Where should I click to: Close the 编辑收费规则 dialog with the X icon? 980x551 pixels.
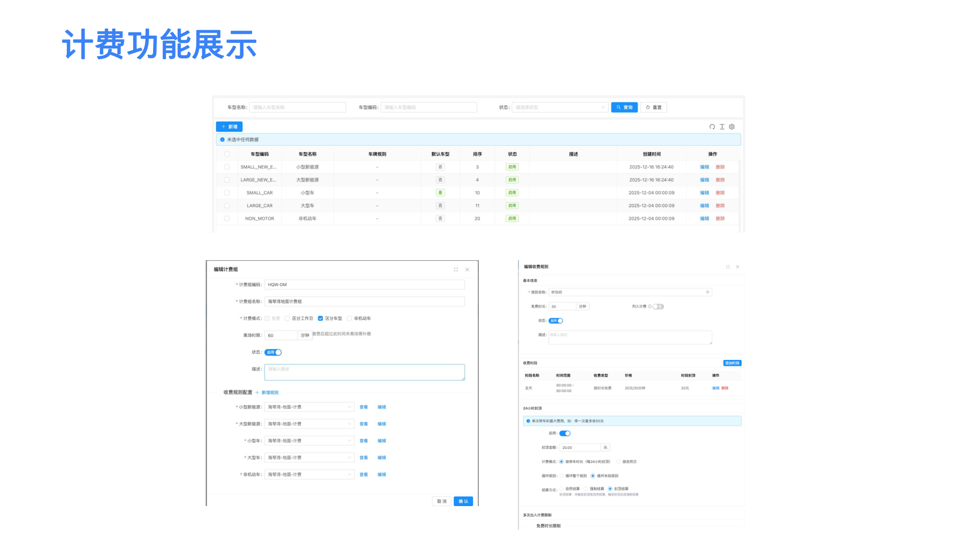738,267
